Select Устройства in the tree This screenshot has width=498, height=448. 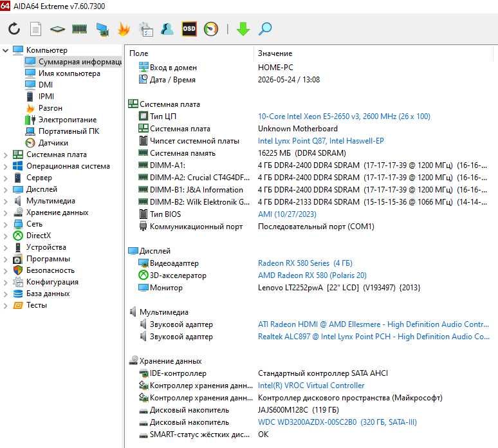[x=46, y=247]
